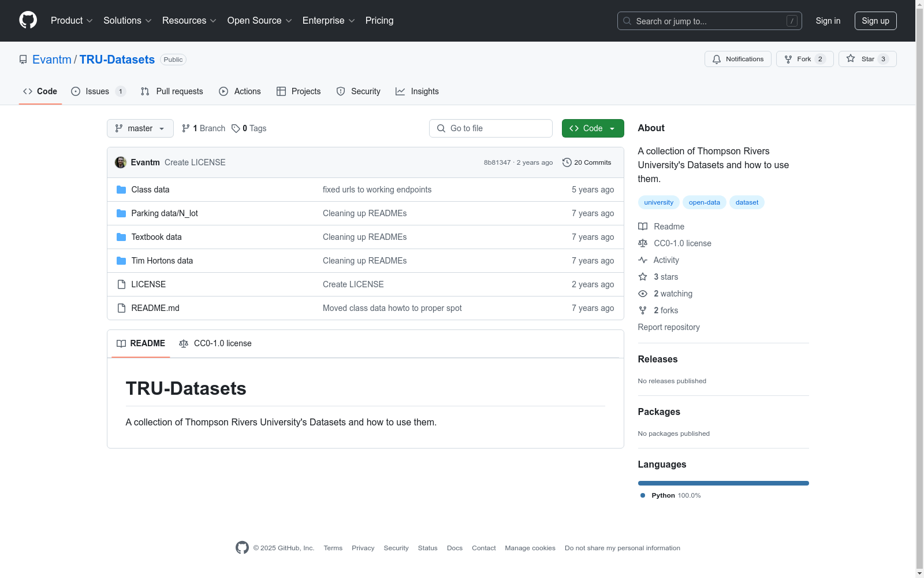The image size is (924, 578).
Task: Switch to the CC0-1.0 license tab
Action: click(x=215, y=343)
